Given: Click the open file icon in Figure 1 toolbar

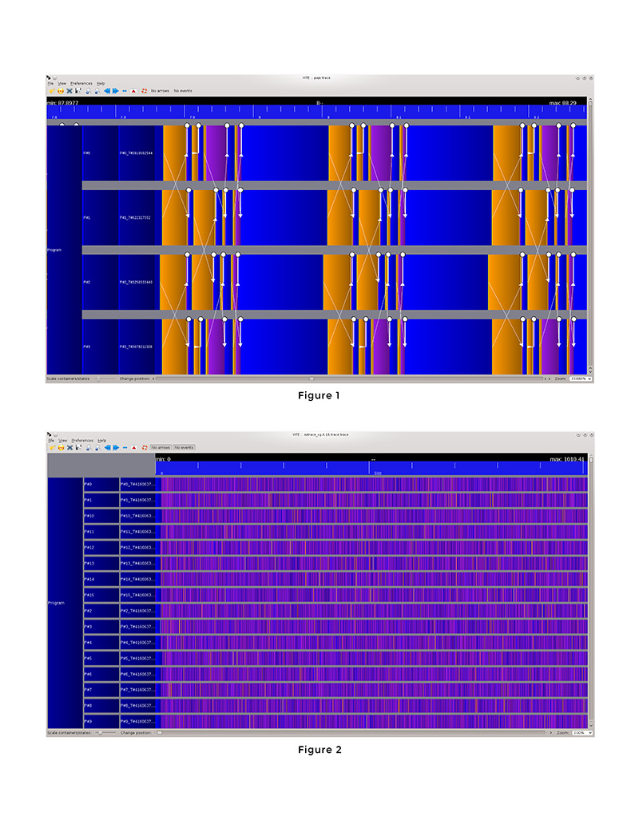Looking at the screenshot, I should click(51, 91).
